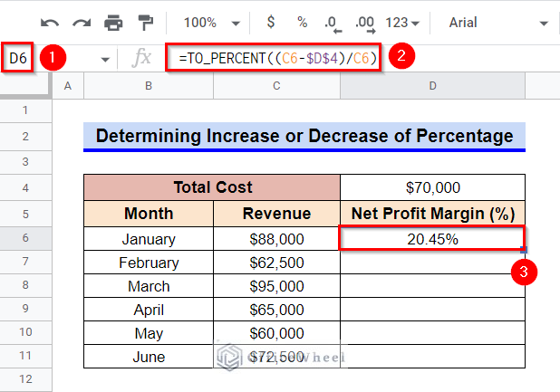Select row 1 header
Screen dimensions: 560x392
pos(25,110)
